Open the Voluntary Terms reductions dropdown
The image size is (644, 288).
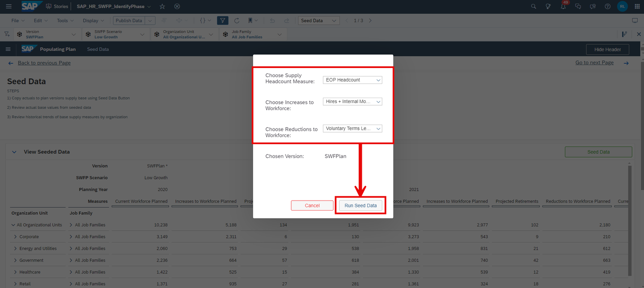click(x=352, y=129)
